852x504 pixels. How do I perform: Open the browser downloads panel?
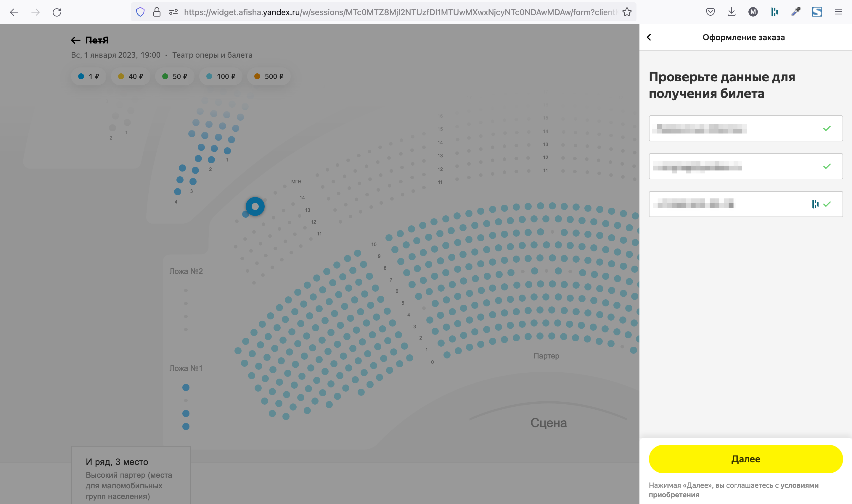[731, 12]
